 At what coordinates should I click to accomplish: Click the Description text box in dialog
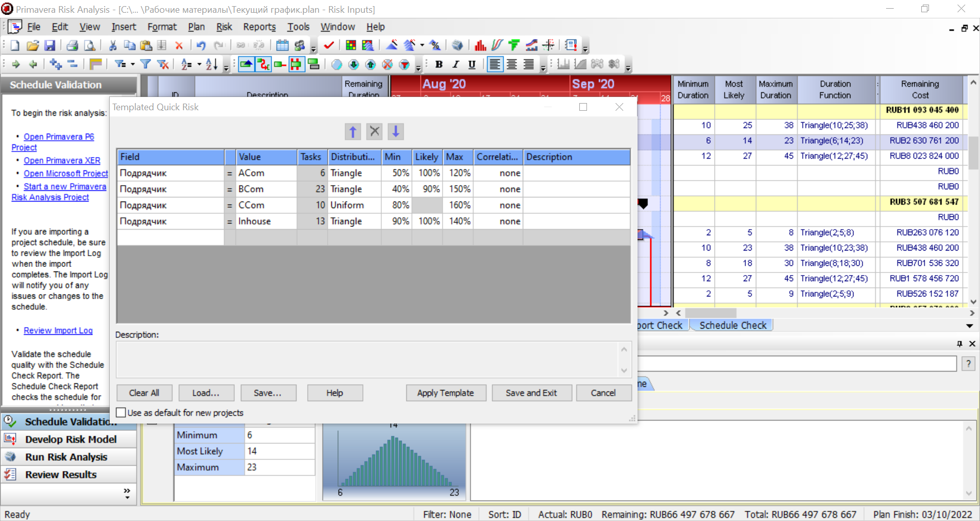[367, 360]
